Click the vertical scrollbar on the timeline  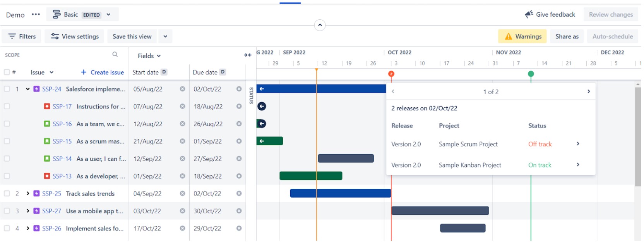[638, 136]
